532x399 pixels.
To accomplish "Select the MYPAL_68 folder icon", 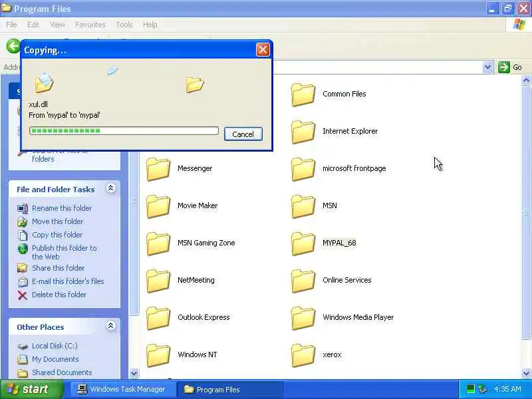I will tap(303, 244).
